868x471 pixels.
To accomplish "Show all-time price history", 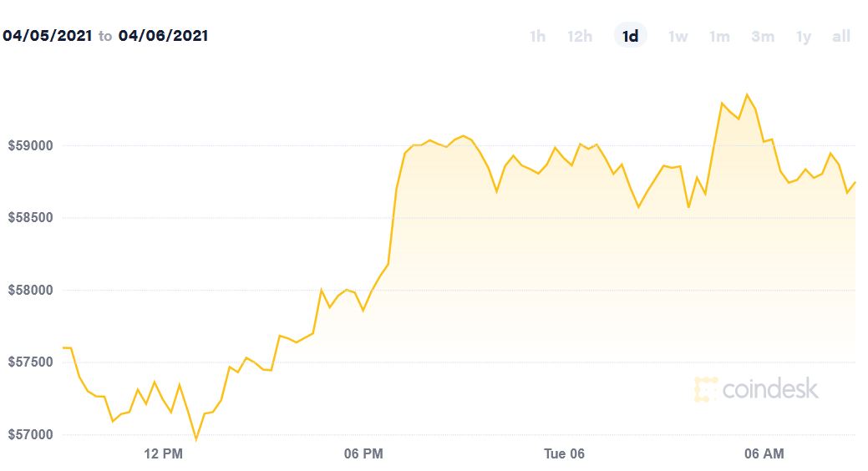I will (x=841, y=37).
